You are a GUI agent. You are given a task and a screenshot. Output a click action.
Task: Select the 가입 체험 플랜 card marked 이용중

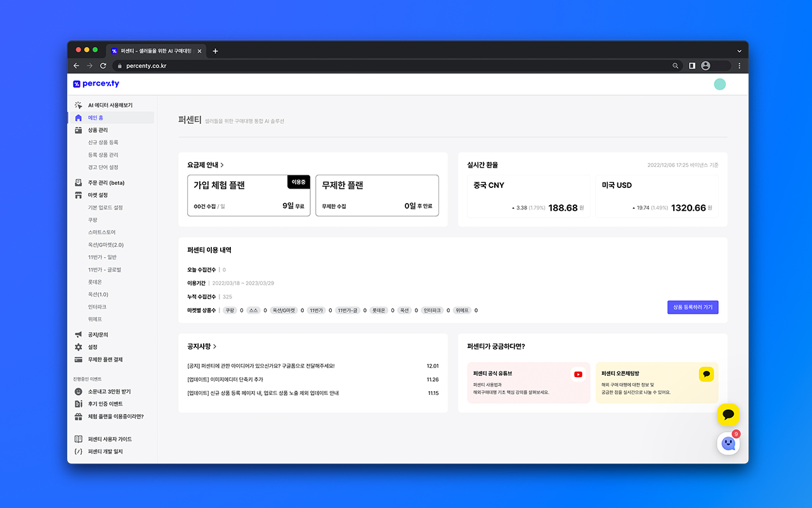(249, 195)
